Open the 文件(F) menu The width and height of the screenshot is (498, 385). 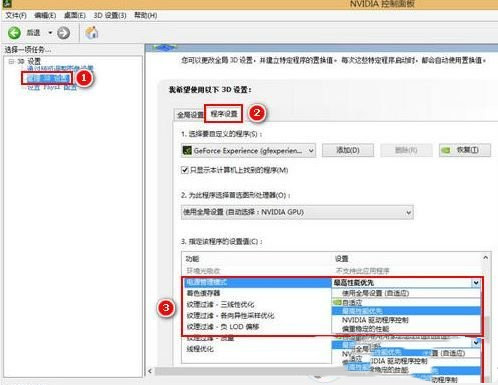click(16, 15)
